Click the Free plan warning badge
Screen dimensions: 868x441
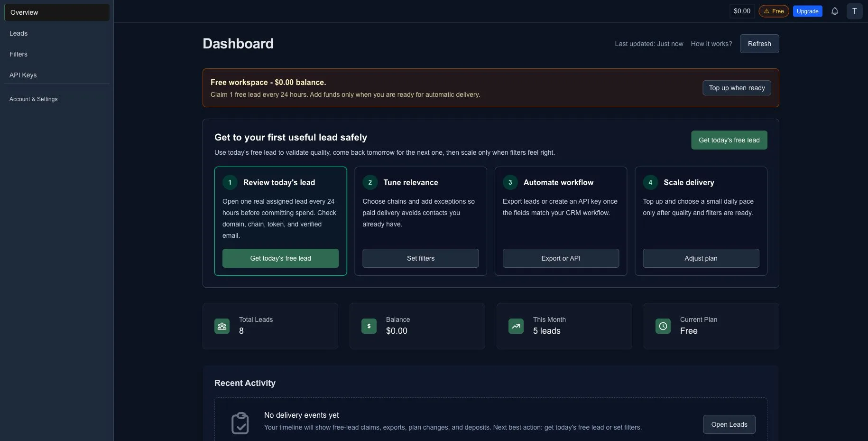774,11
